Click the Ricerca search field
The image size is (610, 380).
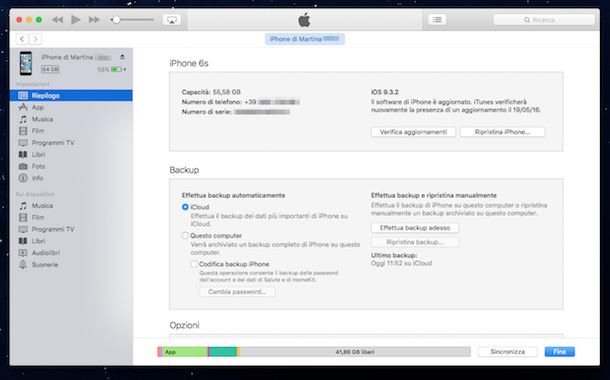544,20
